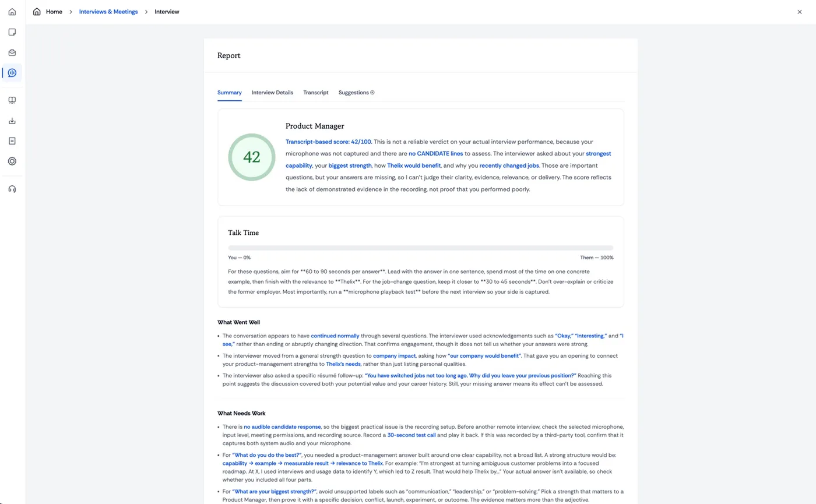The width and height of the screenshot is (816, 504).
Task: Click the "no audible candidate response" highlighted phrase
Action: click(282, 427)
